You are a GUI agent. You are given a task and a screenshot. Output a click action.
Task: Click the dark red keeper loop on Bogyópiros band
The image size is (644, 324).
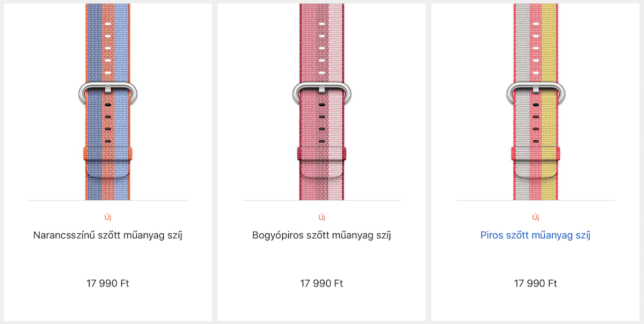tap(321, 155)
